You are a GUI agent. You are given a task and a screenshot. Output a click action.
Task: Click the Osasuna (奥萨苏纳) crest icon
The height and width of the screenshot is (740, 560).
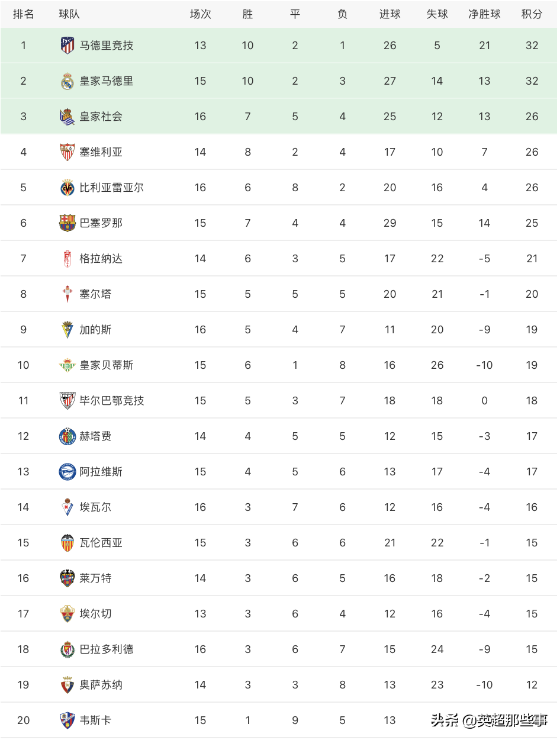pos(67,685)
